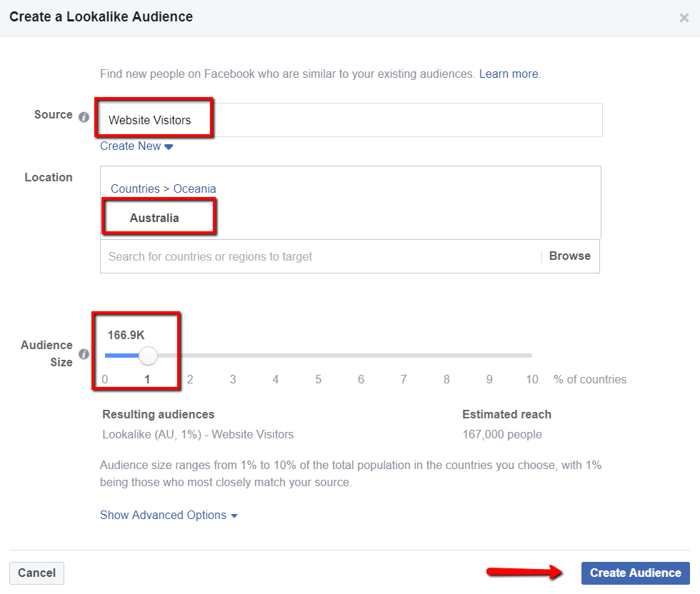Click the Source field with Website Visitors
Screen dimensions: 700x594
coord(350,120)
